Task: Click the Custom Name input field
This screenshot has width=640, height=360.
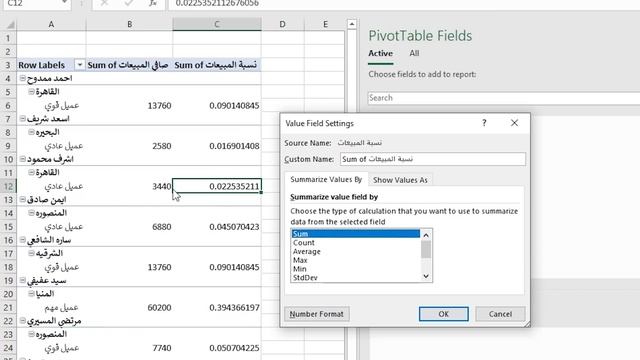Action: 433,159
